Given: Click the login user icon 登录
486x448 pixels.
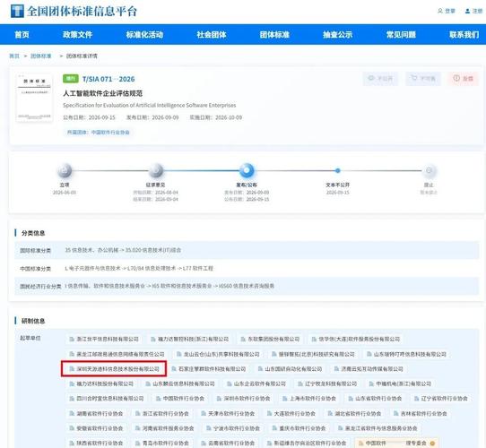Looking at the screenshot, I should [440, 11].
